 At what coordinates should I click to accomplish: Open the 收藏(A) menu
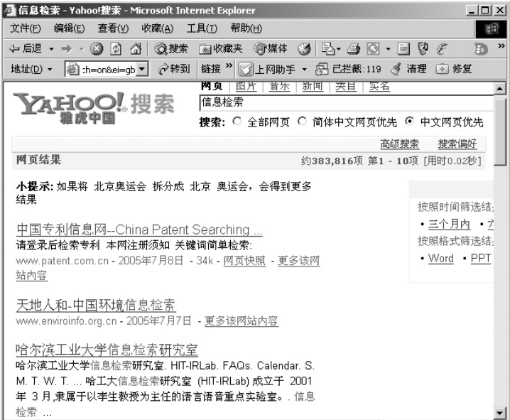[158, 28]
